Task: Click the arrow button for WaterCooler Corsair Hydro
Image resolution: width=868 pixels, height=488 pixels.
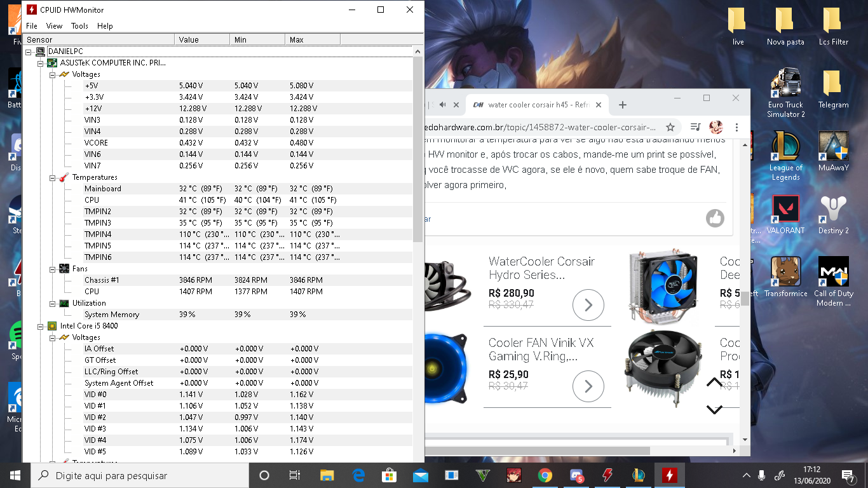Action: [588, 306]
